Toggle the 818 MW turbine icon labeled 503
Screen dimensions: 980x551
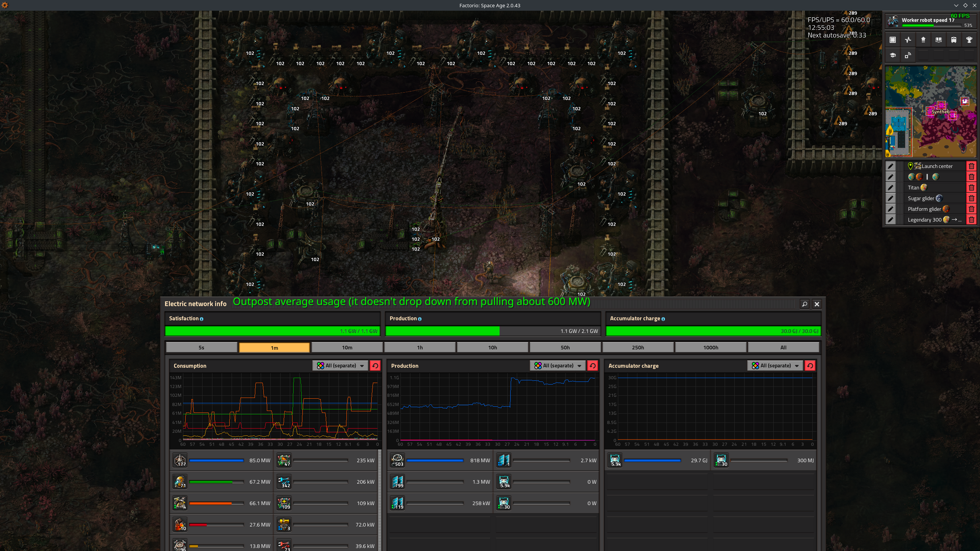[397, 460]
